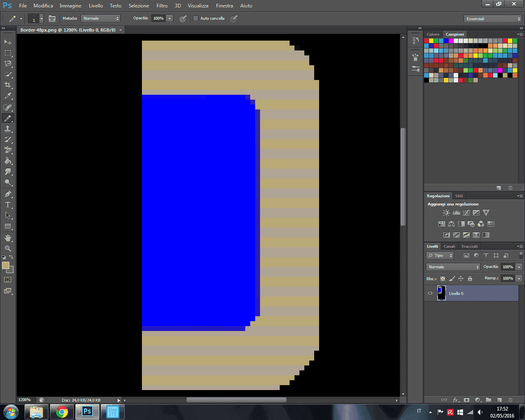This screenshot has width=525, height=420.
Task: Open the Riemp. fill dropdown arrow
Action: click(x=519, y=278)
